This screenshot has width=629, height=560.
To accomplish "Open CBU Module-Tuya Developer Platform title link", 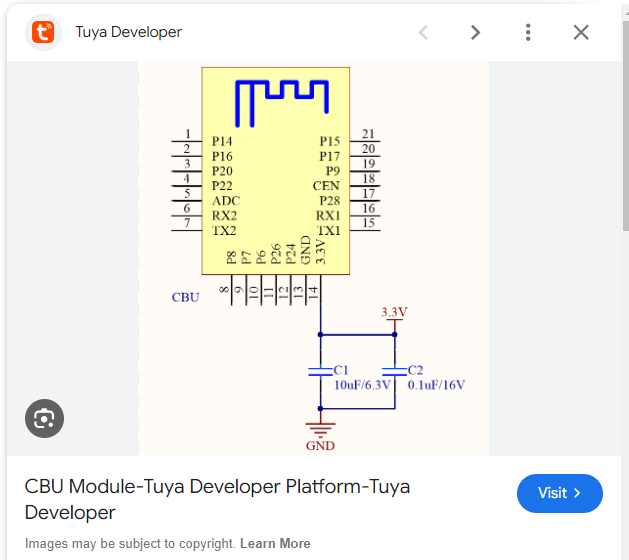I will click(217, 499).
